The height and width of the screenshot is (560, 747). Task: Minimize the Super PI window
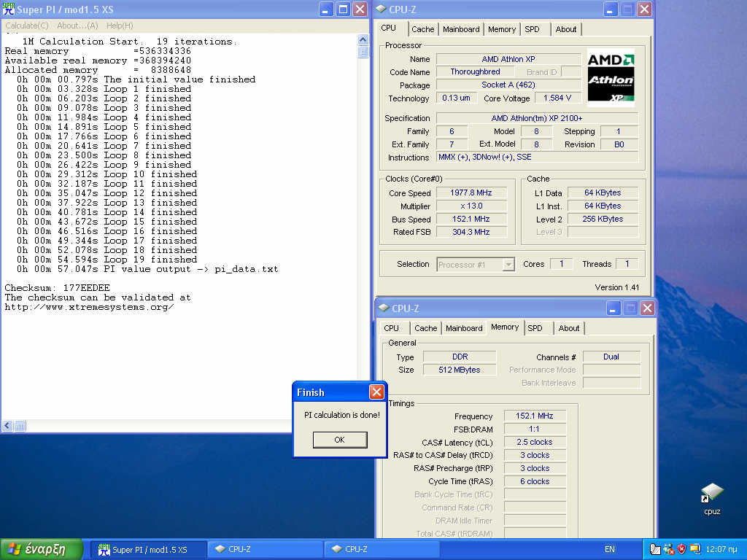tap(326, 9)
